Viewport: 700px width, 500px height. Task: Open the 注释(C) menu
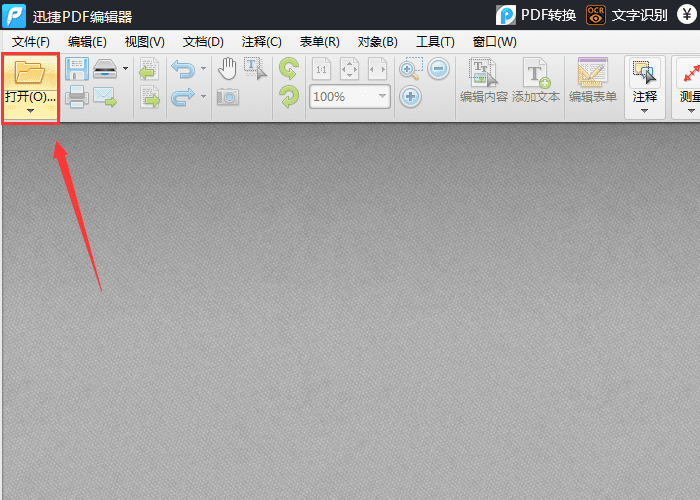point(262,42)
